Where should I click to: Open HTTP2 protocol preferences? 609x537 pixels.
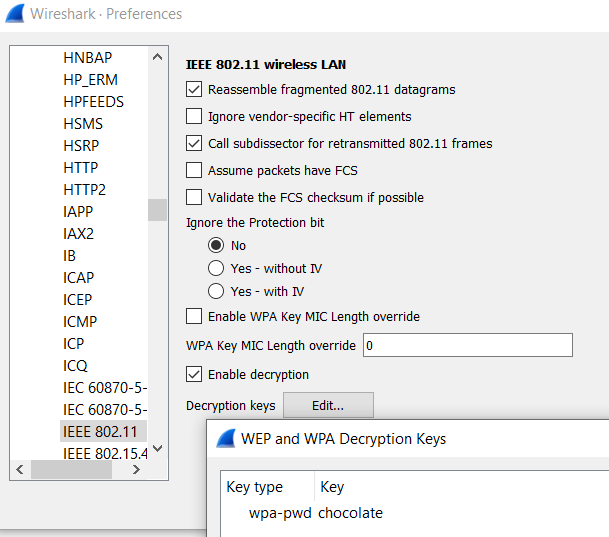84,189
